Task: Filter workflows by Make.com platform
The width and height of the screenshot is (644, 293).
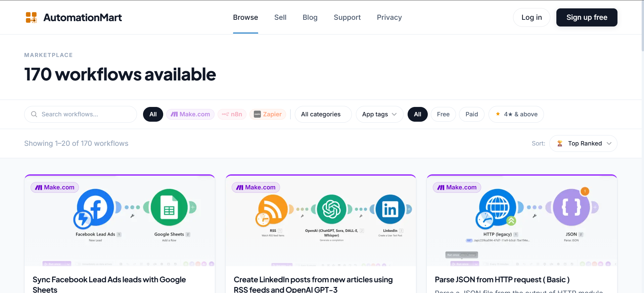Action: (190, 114)
